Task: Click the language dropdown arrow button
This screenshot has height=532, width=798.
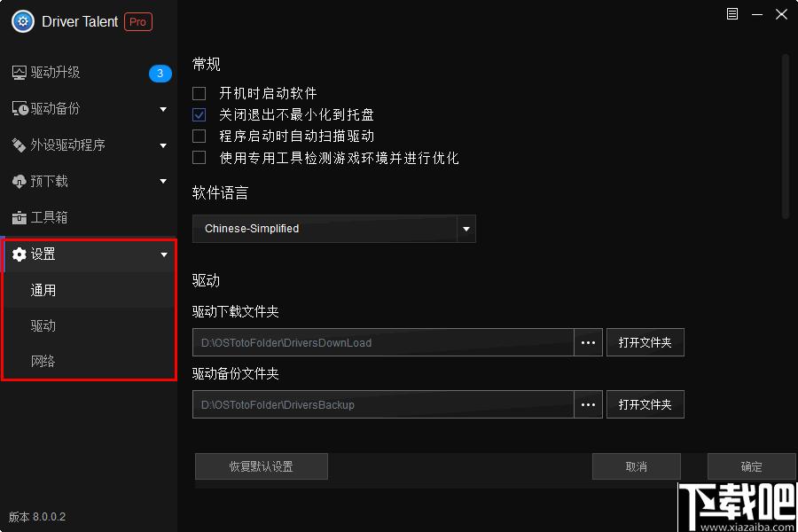Action: coord(466,229)
